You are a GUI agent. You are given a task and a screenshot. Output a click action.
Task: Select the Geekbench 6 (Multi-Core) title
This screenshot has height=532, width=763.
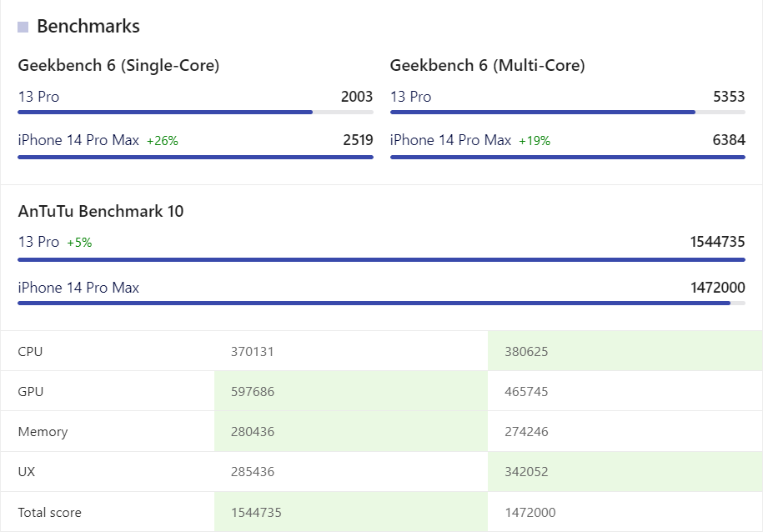coord(487,65)
